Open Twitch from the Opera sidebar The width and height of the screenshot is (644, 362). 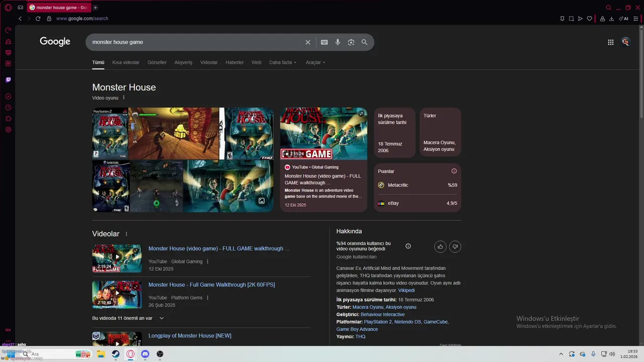point(8,79)
